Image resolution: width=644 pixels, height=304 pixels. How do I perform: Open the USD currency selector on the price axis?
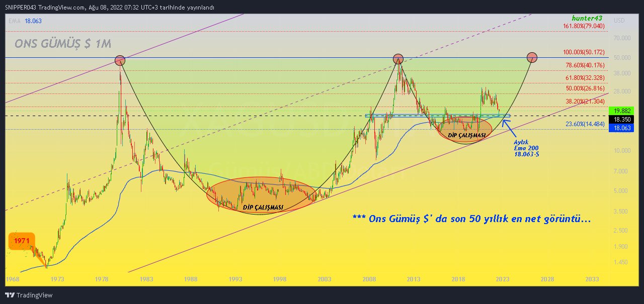tap(619, 21)
